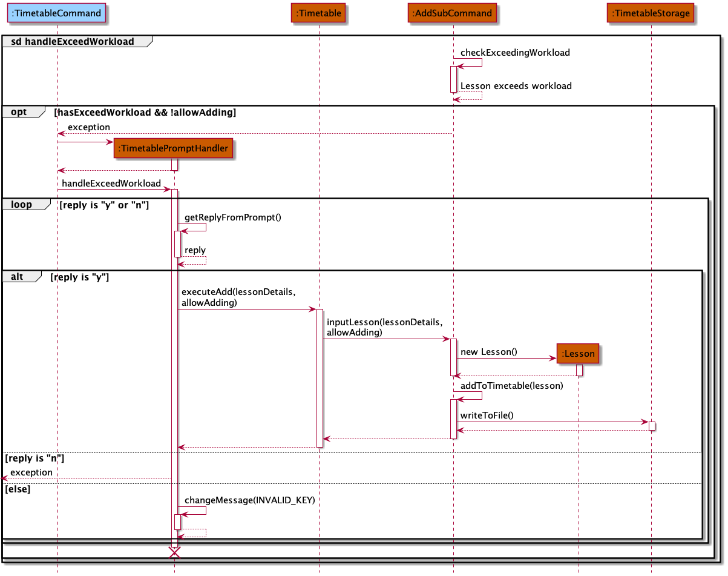Viewport: 728px width, 576px height.
Task: Select the :TimetableCommand lifeline header
Action: click(x=56, y=13)
